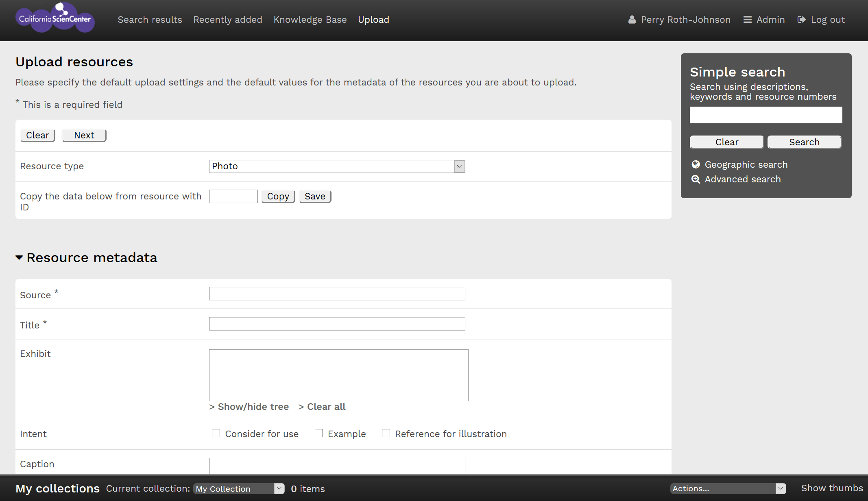
Task: Go to Recently added page
Action: [228, 20]
